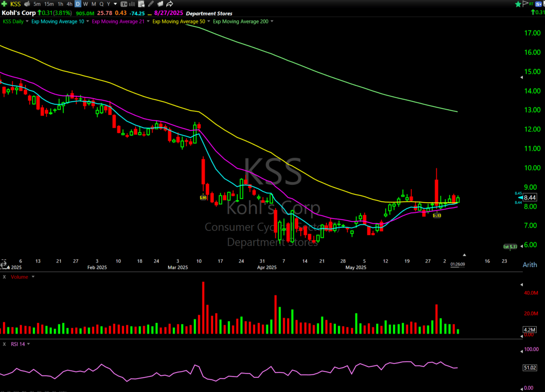Click the Est $.37 estimate marker

coord(511,247)
